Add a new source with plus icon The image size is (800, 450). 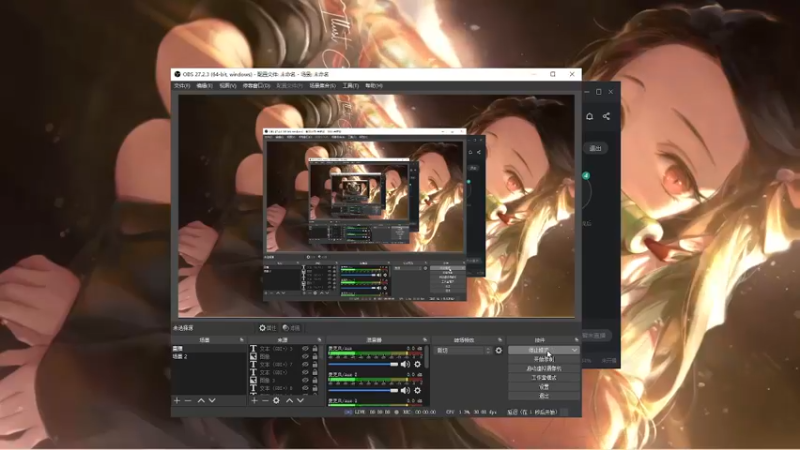(254, 401)
